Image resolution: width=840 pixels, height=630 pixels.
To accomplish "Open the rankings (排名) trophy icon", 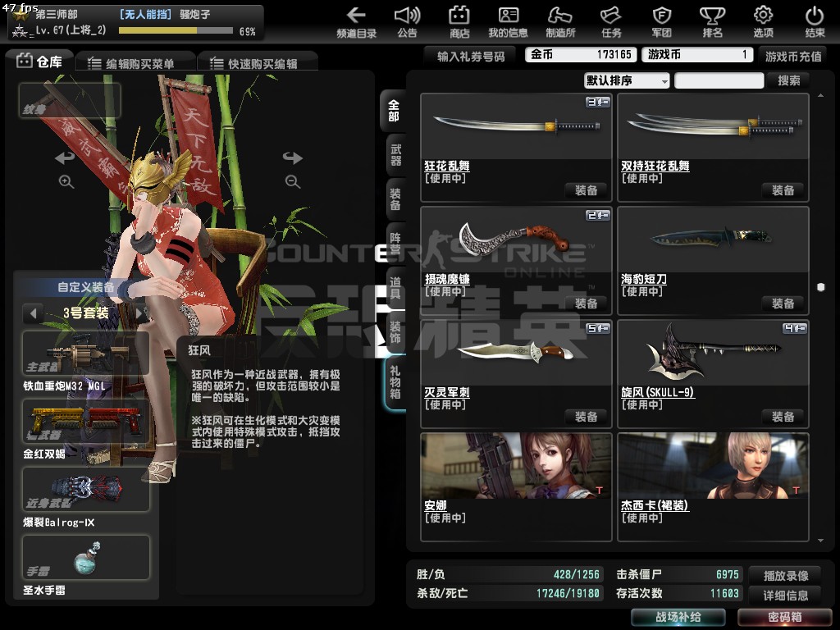I will tap(713, 22).
